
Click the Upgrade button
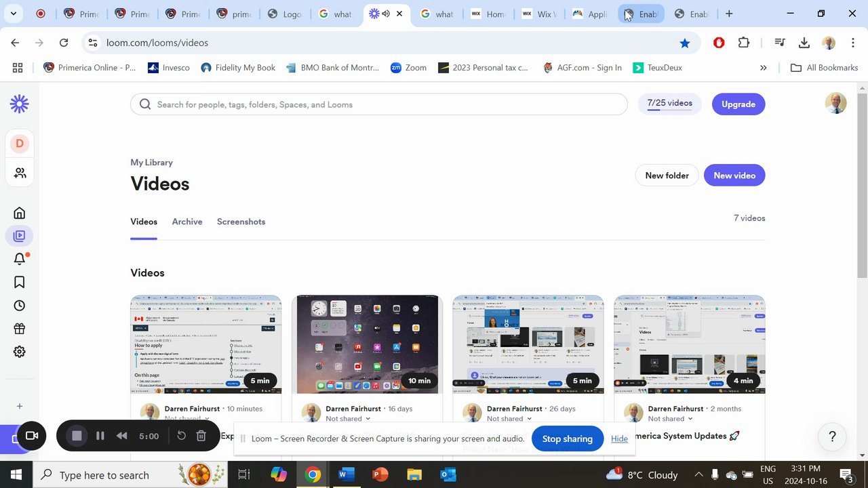[x=738, y=104]
